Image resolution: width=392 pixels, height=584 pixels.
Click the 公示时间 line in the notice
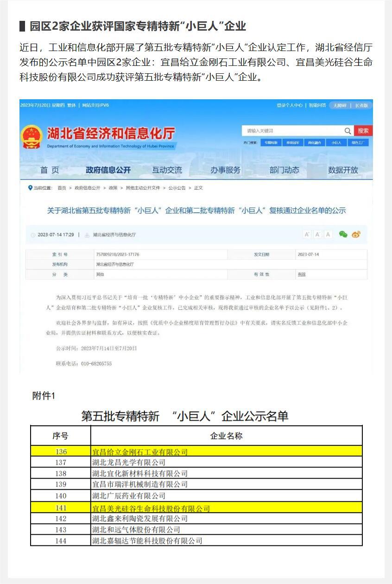click(96, 348)
